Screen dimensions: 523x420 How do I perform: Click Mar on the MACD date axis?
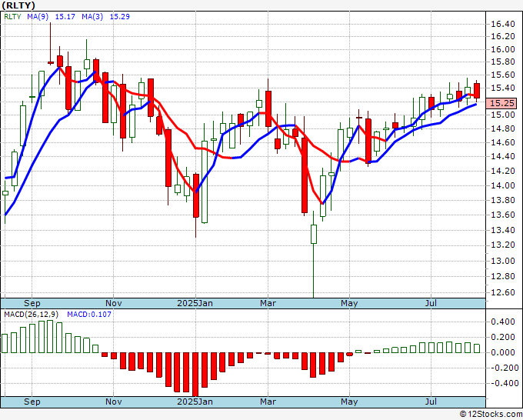pyautogui.click(x=268, y=402)
